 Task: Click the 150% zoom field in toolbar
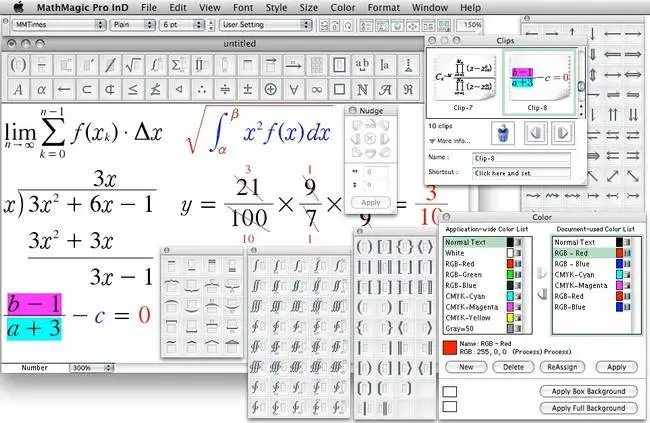click(x=469, y=25)
